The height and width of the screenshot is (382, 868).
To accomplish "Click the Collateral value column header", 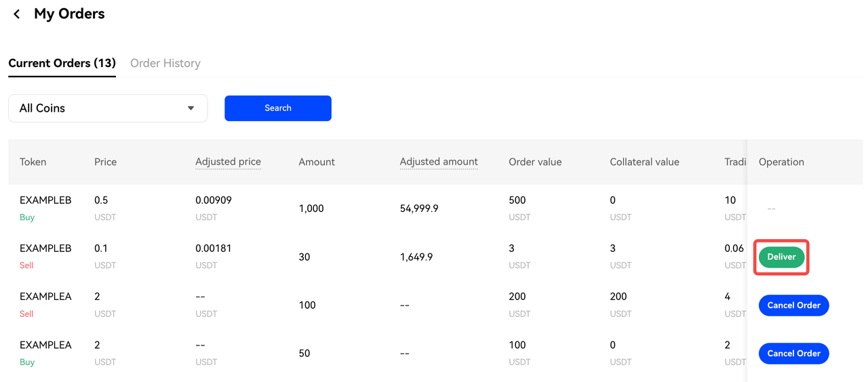I will (644, 162).
